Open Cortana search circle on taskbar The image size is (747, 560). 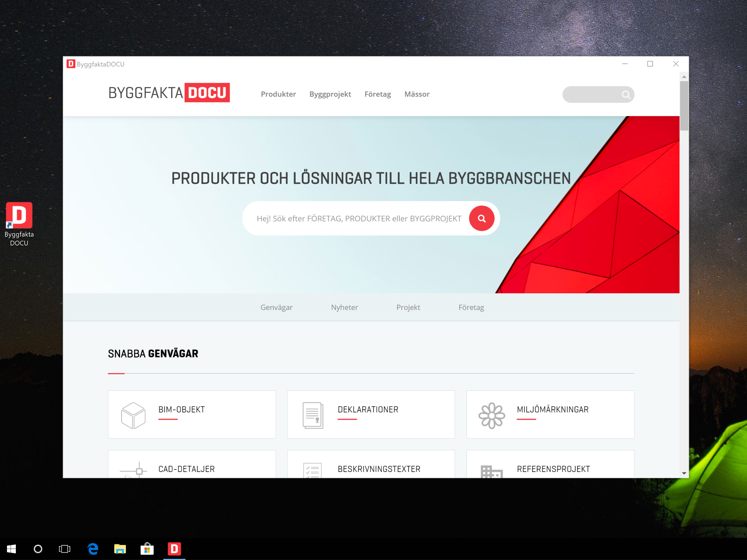click(x=38, y=549)
